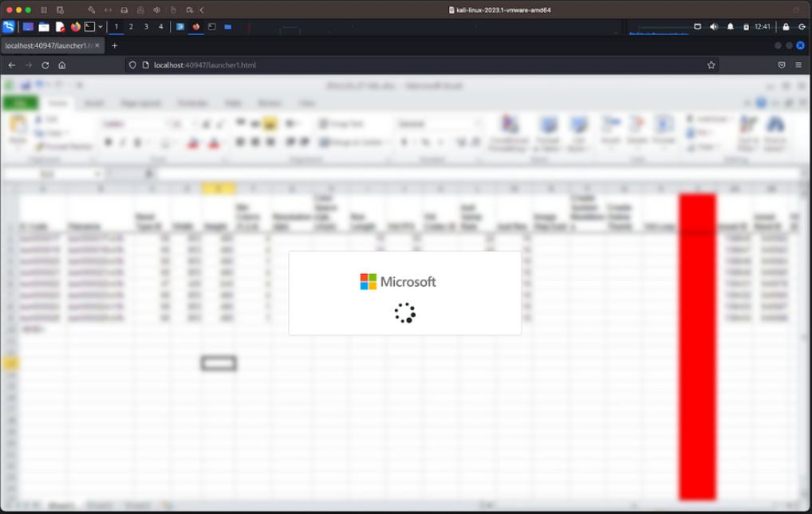
Task: Go to Firefox home page
Action: click(x=61, y=65)
